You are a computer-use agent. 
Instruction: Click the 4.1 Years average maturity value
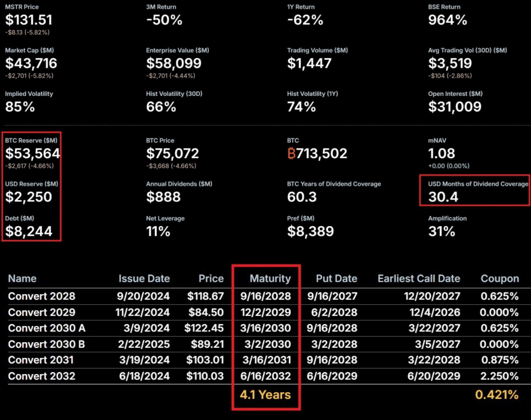(x=265, y=395)
